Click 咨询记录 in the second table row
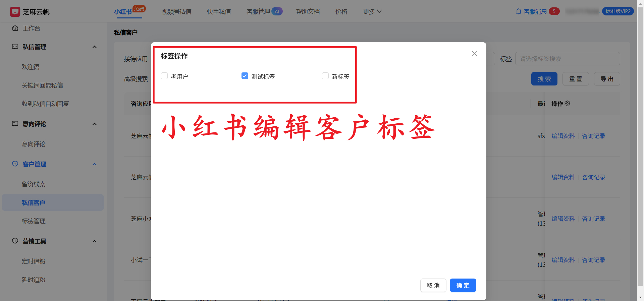Screen dimensions: 644x301 click(x=594, y=177)
